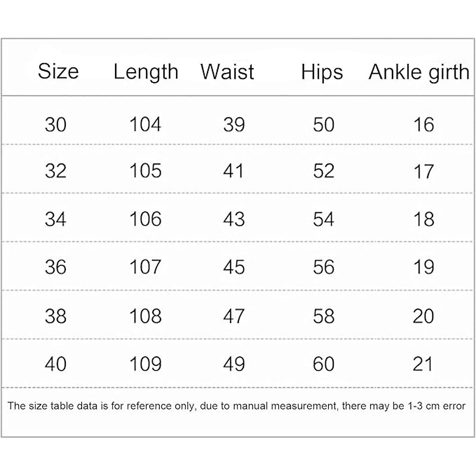Click the length value 107
Image resolution: width=476 pixels, height=476 pixels.
146,267
